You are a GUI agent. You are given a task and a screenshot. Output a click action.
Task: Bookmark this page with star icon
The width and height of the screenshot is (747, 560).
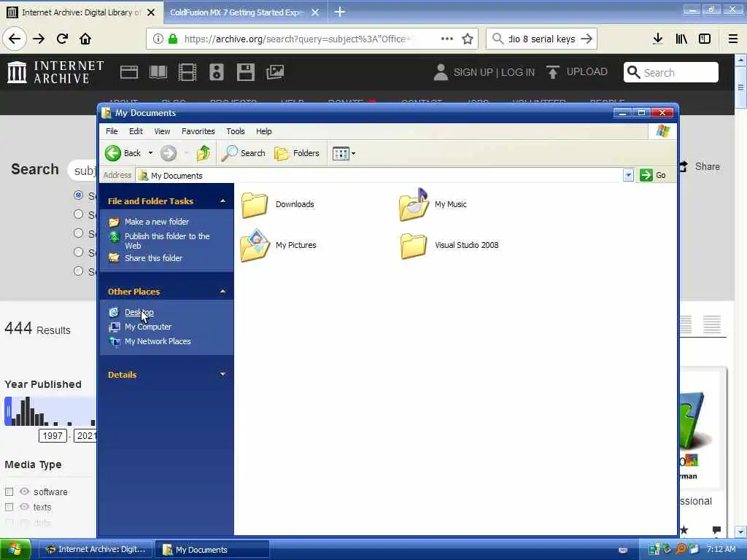(x=468, y=39)
